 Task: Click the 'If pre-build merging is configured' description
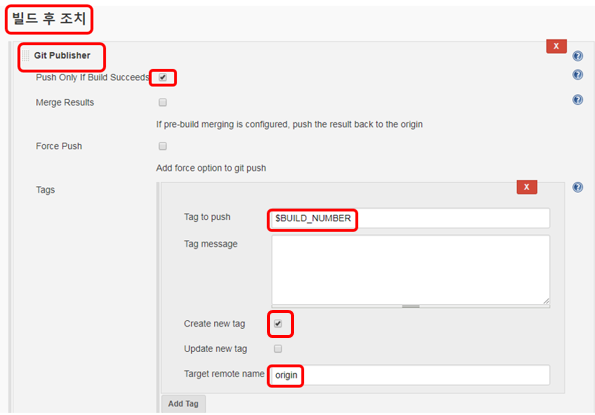290,124
